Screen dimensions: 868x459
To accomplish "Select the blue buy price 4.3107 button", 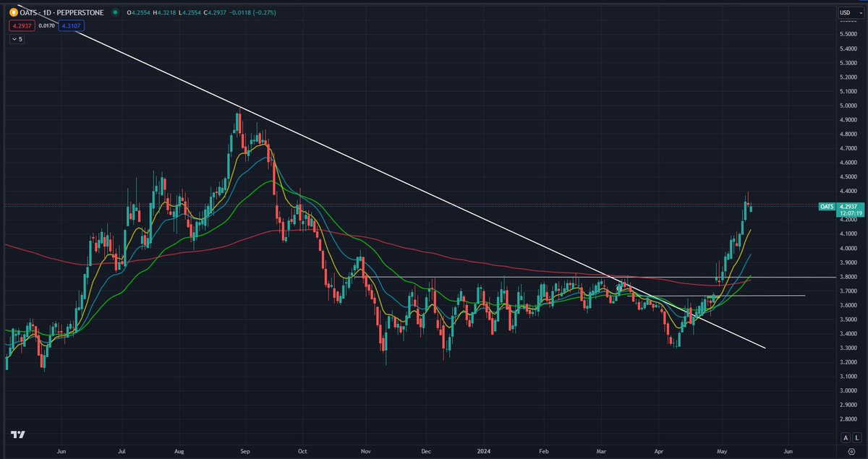I will pyautogui.click(x=71, y=25).
